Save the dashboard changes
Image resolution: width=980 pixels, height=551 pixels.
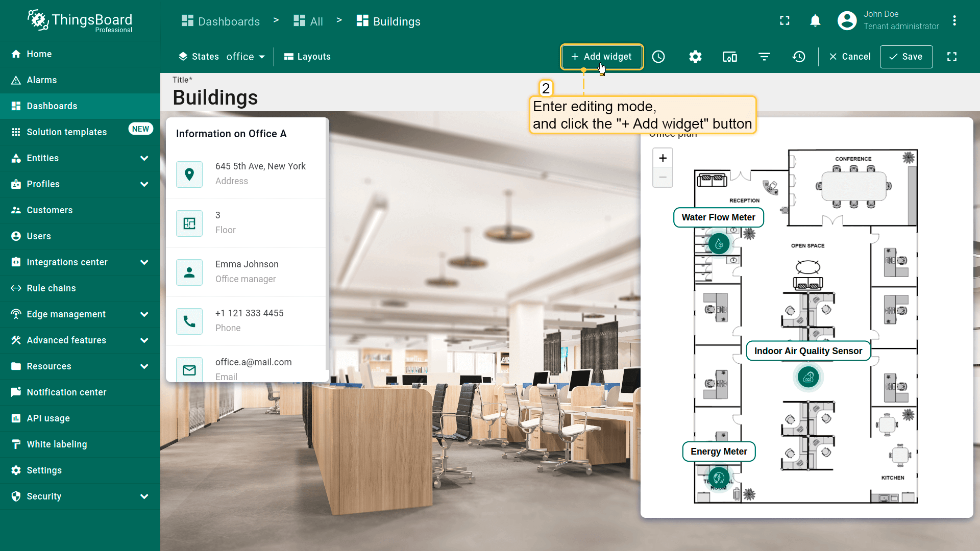[906, 57]
